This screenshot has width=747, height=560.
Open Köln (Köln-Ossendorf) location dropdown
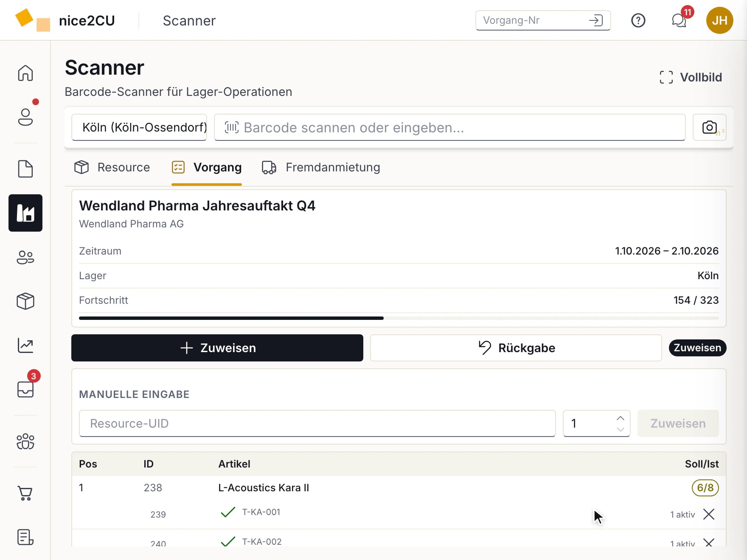139,127
